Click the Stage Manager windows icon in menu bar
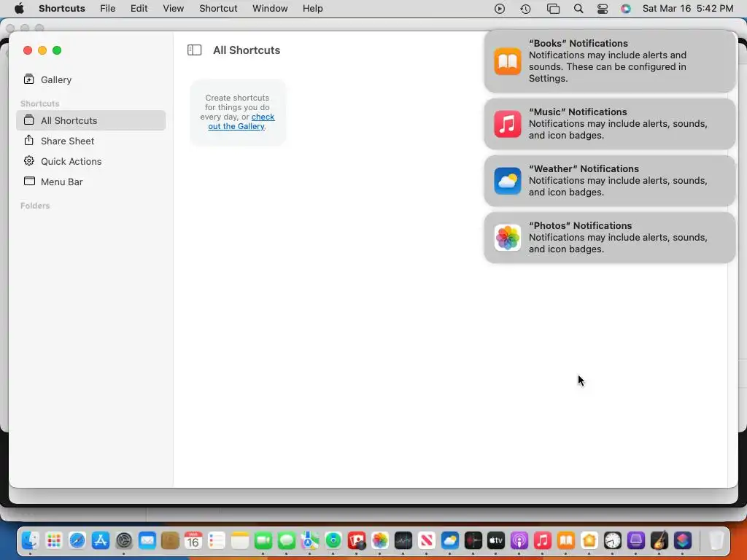The height and width of the screenshot is (560, 747). coord(553,9)
